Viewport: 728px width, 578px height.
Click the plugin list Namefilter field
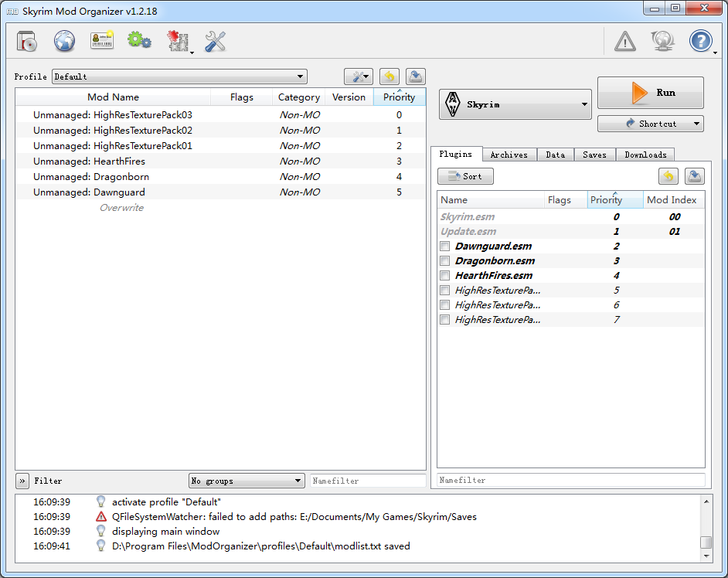point(571,480)
